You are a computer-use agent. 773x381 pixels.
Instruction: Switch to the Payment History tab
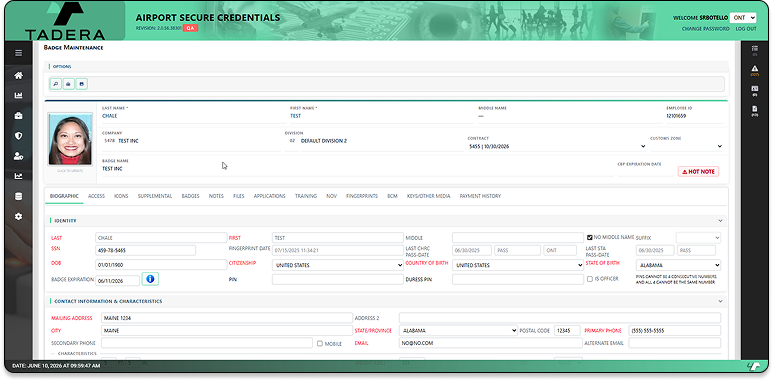pyautogui.click(x=480, y=196)
